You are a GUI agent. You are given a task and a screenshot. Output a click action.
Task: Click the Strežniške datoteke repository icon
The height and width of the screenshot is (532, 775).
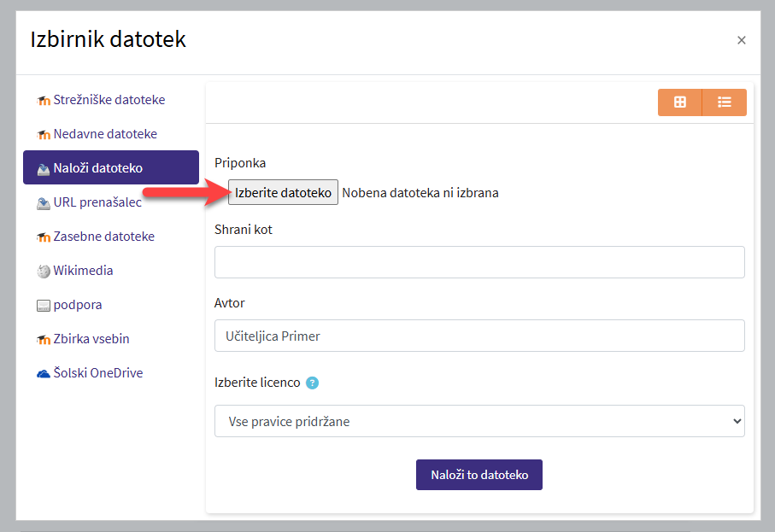click(44, 101)
